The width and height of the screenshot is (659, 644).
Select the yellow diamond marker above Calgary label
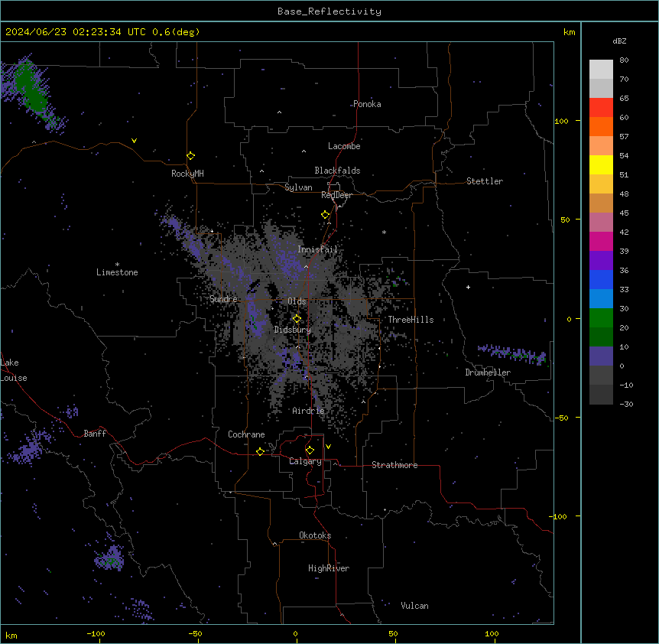[x=310, y=450]
